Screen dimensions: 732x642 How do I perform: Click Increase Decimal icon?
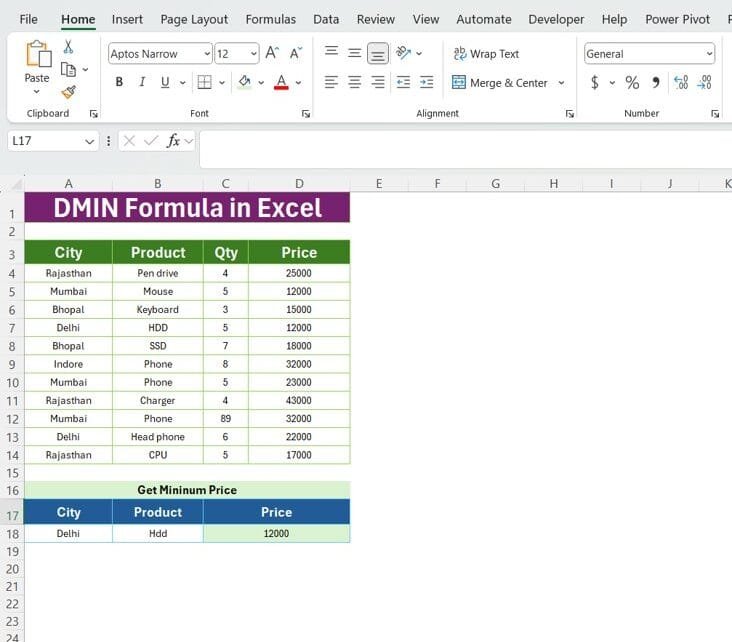(x=681, y=83)
